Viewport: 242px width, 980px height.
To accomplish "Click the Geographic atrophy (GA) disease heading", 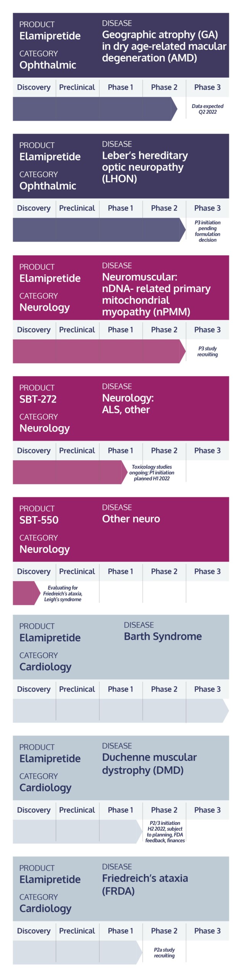I will coord(164,46).
